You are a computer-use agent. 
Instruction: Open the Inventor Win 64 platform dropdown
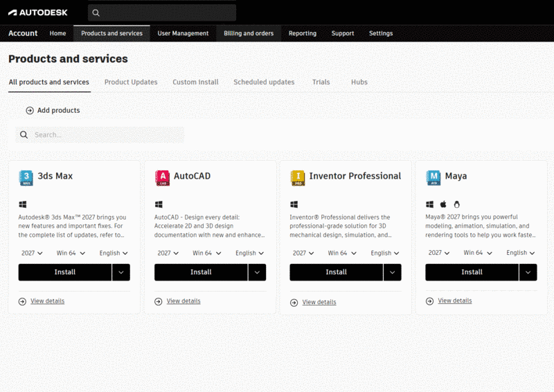[342, 253]
